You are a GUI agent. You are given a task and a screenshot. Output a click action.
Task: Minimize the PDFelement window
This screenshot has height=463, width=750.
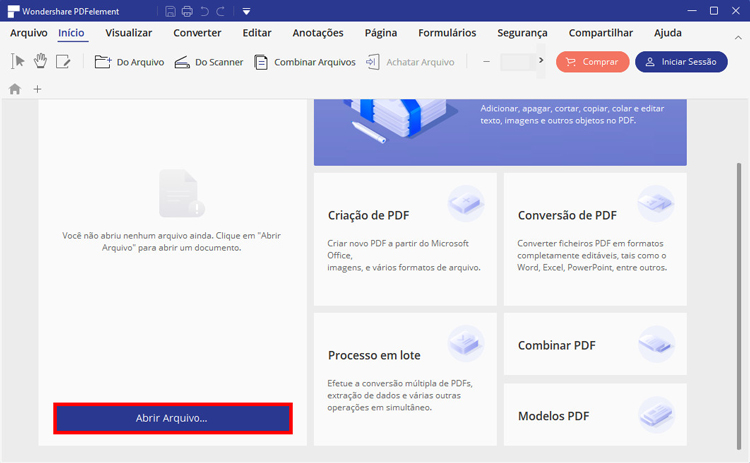coord(692,11)
